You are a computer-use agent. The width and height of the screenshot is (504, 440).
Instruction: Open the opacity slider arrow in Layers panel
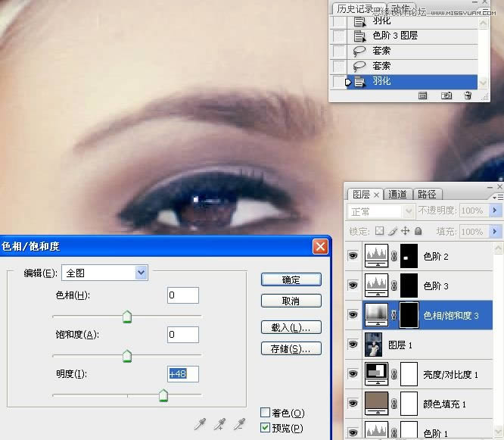tap(496, 210)
